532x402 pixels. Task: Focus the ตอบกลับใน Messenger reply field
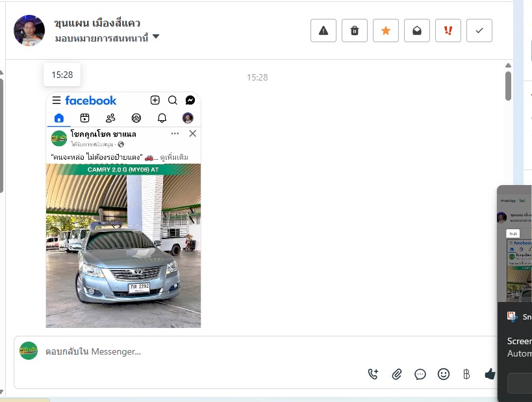(195, 351)
